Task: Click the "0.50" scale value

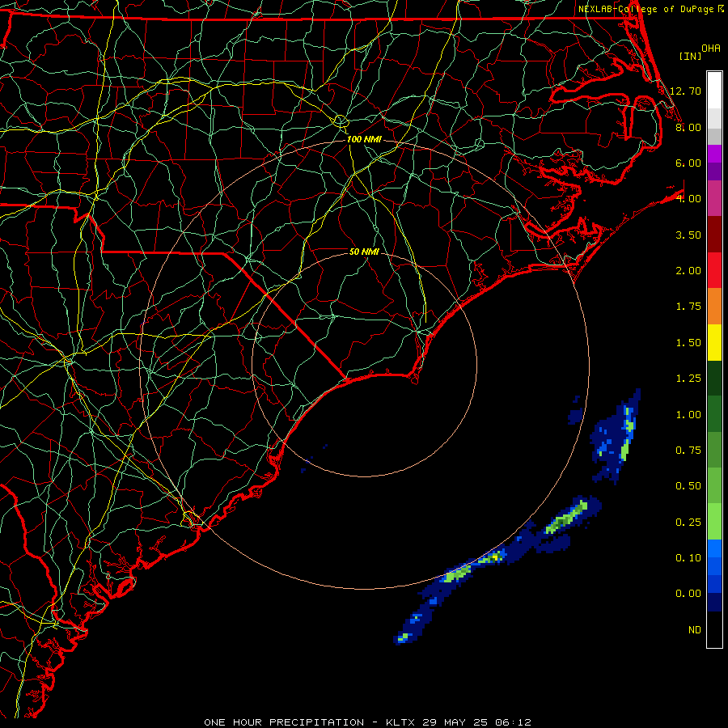Action: point(688,486)
